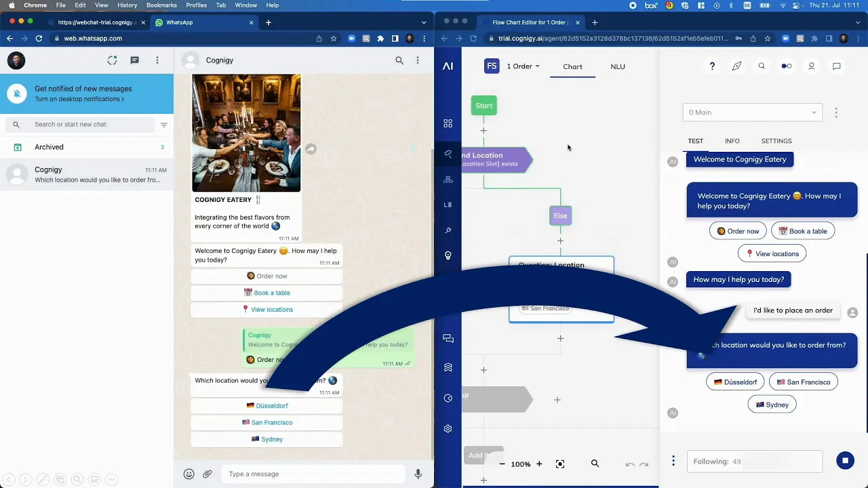868x488 pixels.
Task: Click the rocket launch icon in Cognigy
Action: tap(736, 66)
